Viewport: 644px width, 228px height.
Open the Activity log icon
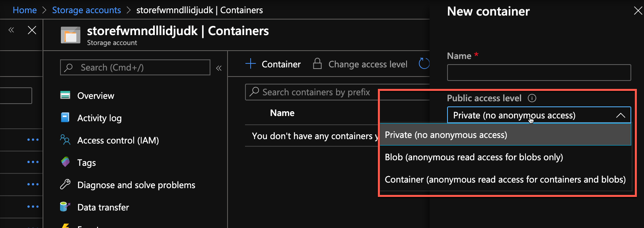click(x=65, y=118)
